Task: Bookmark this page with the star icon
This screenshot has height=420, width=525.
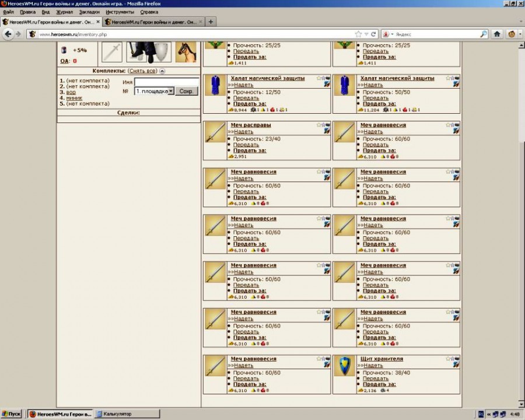Action: [358, 34]
